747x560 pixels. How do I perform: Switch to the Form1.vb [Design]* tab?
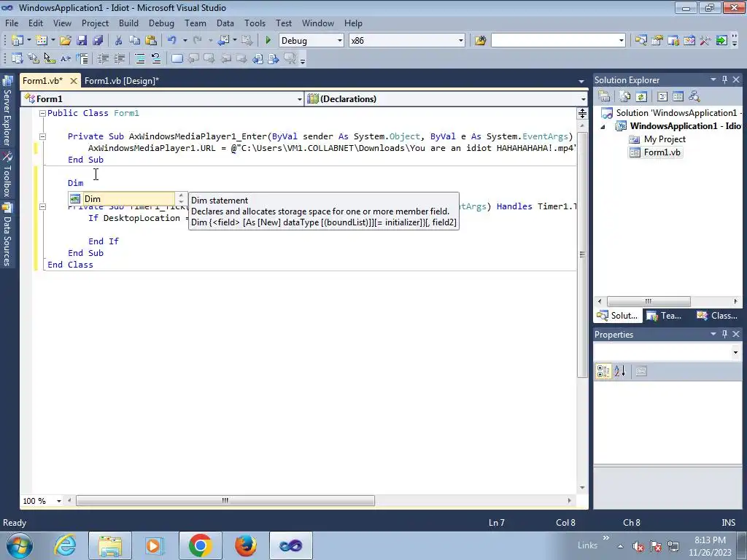122,81
